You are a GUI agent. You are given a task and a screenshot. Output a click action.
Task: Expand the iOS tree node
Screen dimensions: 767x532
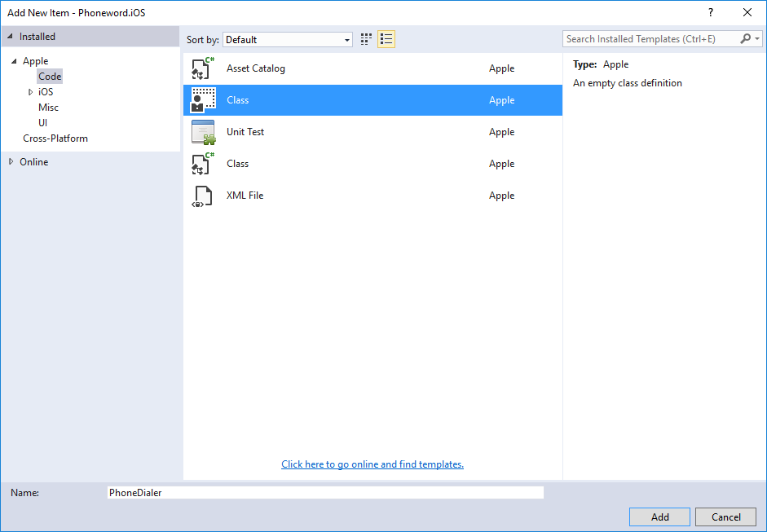click(31, 92)
